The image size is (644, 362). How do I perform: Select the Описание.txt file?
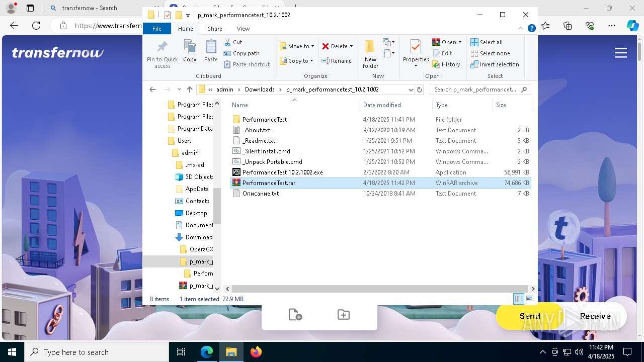380,194
